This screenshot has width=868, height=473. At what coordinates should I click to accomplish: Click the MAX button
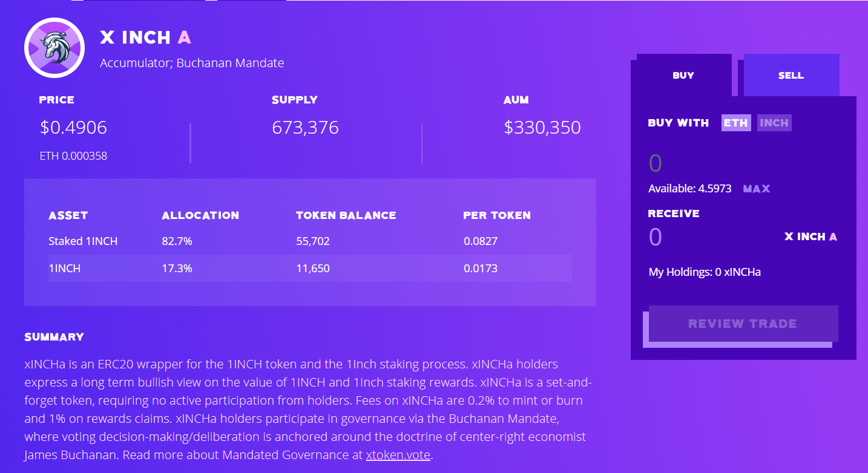tap(755, 188)
